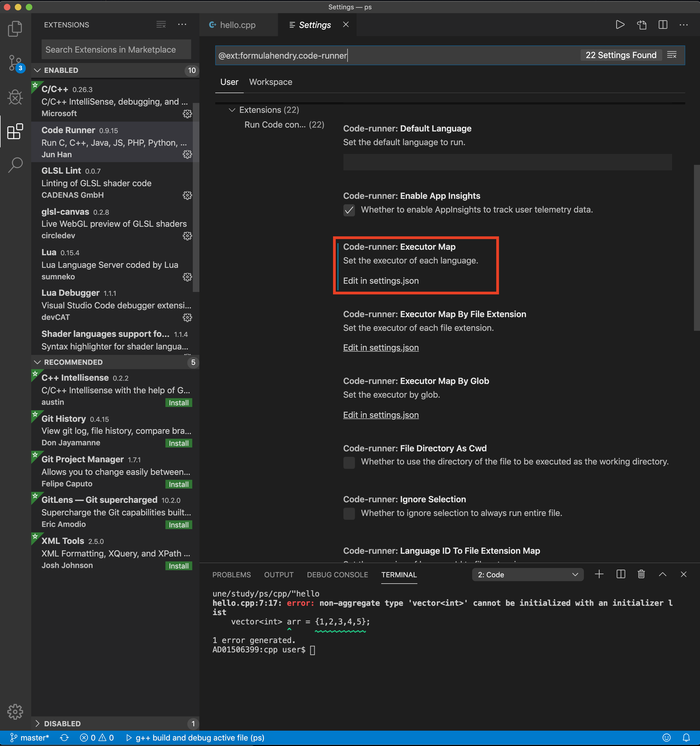Click the plus icon to add a new terminal

(599, 574)
